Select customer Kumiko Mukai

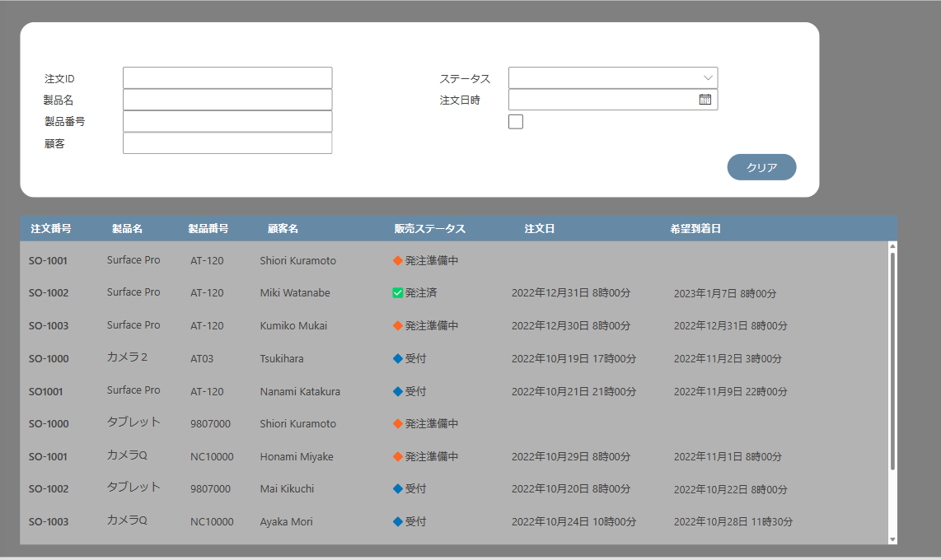pos(293,325)
